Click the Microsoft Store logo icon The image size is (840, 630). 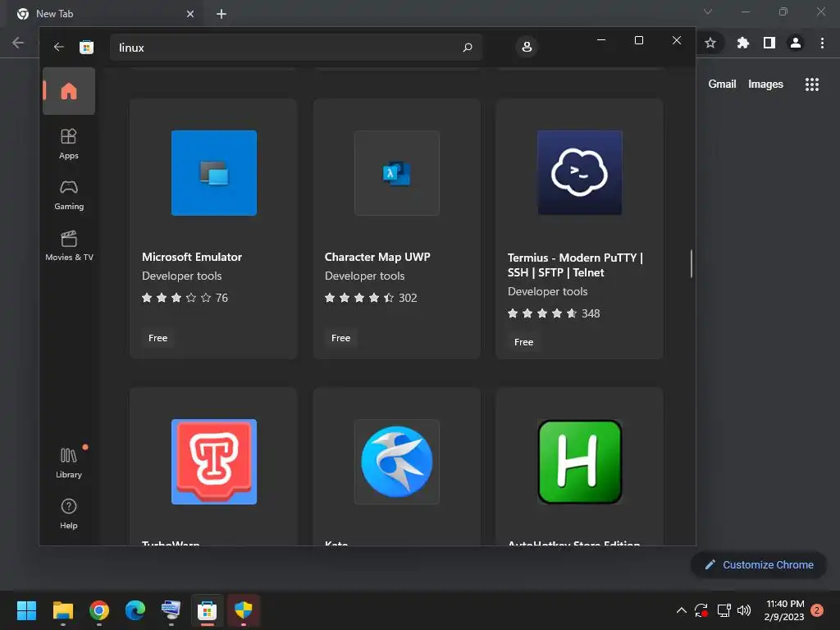pyautogui.click(x=86, y=47)
